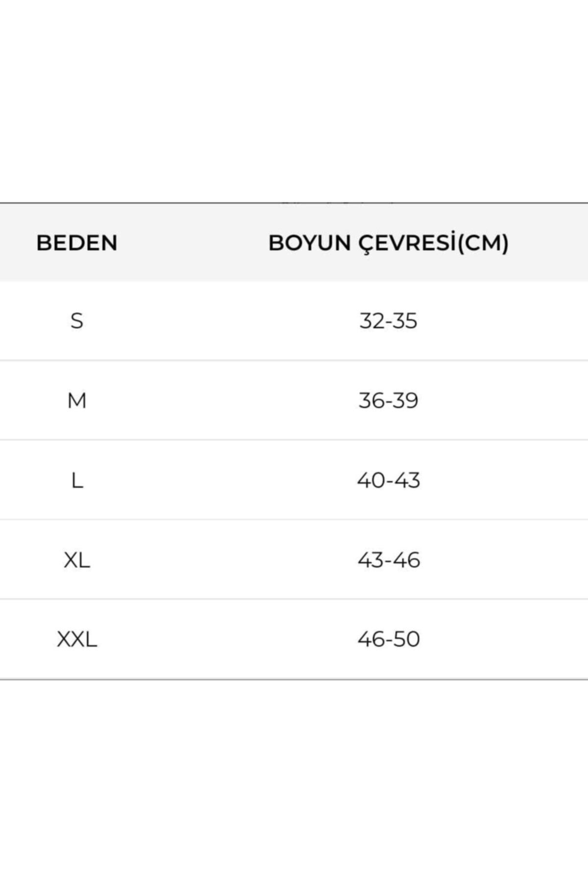Select the XL size cell
588x882 pixels.
(77, 560)
